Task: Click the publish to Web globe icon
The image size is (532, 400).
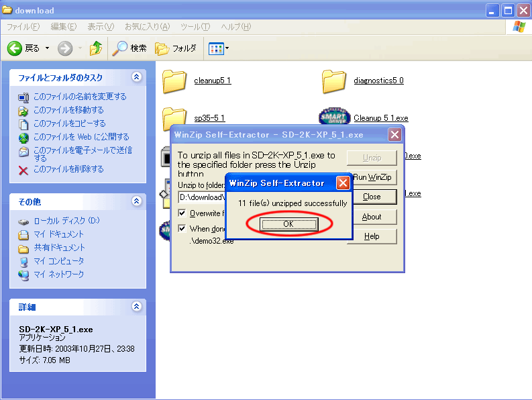Action: coord(23,138)
